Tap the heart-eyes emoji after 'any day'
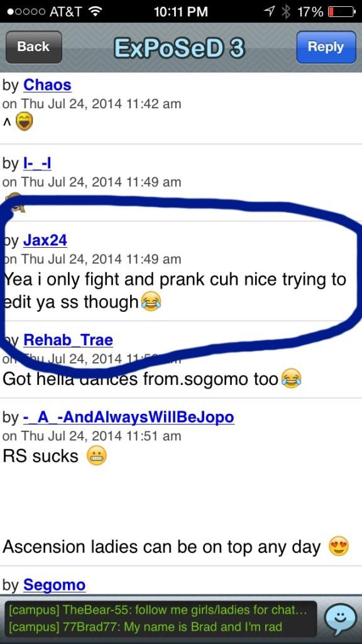Image resolution: width=362 pixels, height=644 pixels. point(339,547)
